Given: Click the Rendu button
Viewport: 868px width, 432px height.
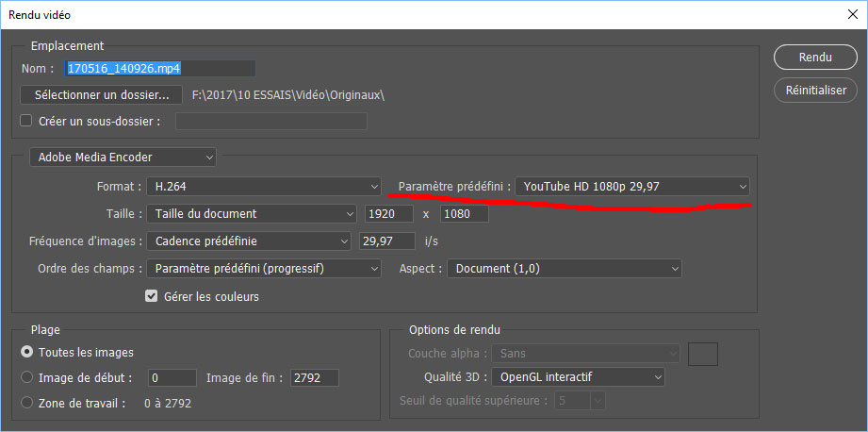Looking at the screenshot, I should click(814, 58).
